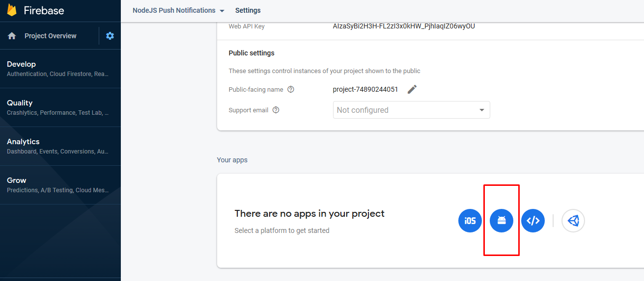This screenshot has height=281, width=644.
Task: Click the Web API Key value
Action: point(404,26)
